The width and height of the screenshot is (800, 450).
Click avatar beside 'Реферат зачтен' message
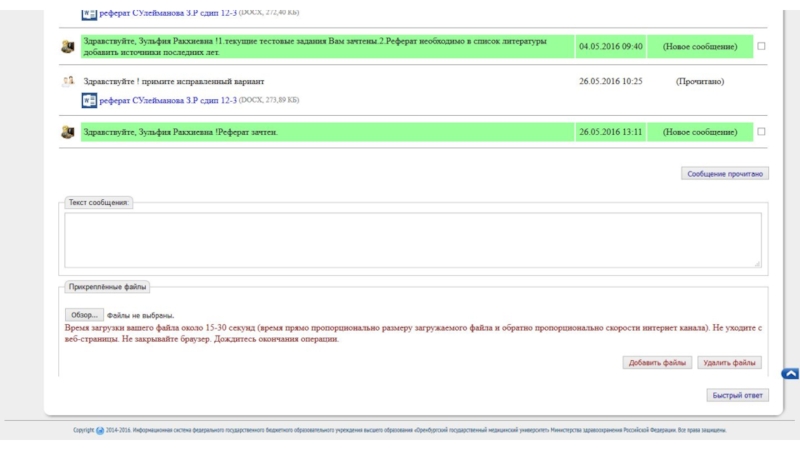coord(68,132)
